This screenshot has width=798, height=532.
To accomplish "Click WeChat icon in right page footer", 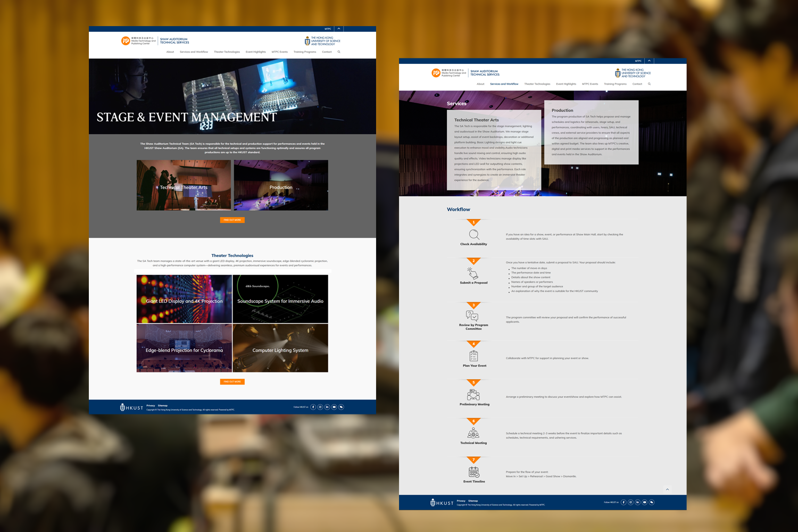I will 651,502.
